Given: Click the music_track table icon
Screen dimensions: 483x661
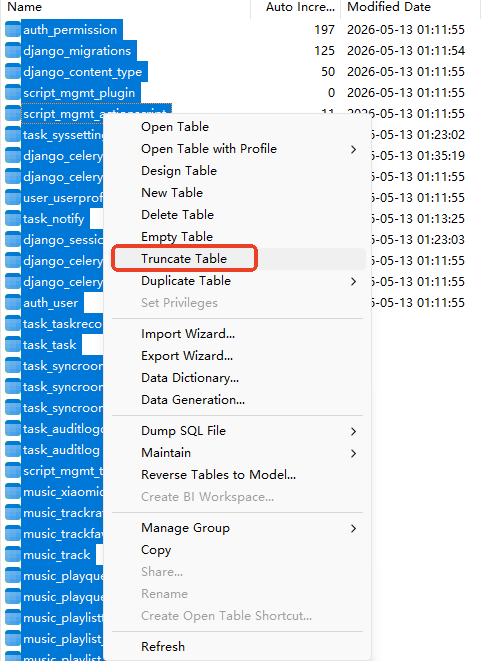Looking at the screenshot, I should coord(13,555).
